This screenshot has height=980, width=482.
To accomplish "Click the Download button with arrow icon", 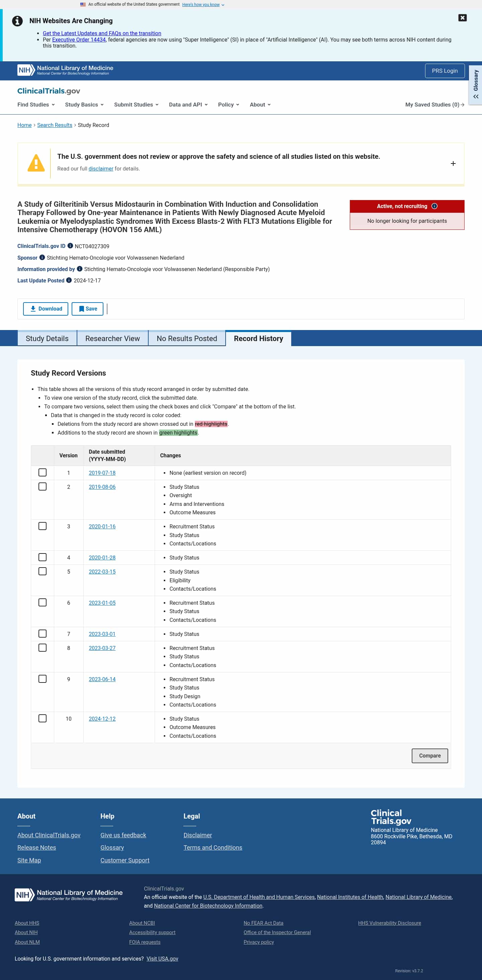I will pos(46,309).
